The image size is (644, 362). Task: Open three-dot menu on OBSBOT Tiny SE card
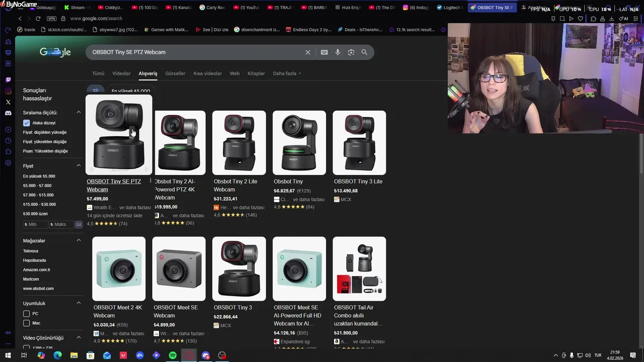click(x=150, y=181)
